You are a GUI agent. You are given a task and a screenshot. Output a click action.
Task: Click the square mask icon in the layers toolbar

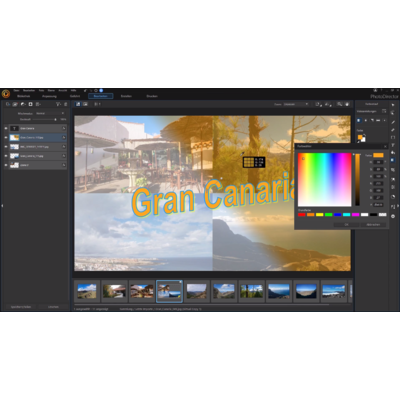pyautogui.click(x=30, y=104)
